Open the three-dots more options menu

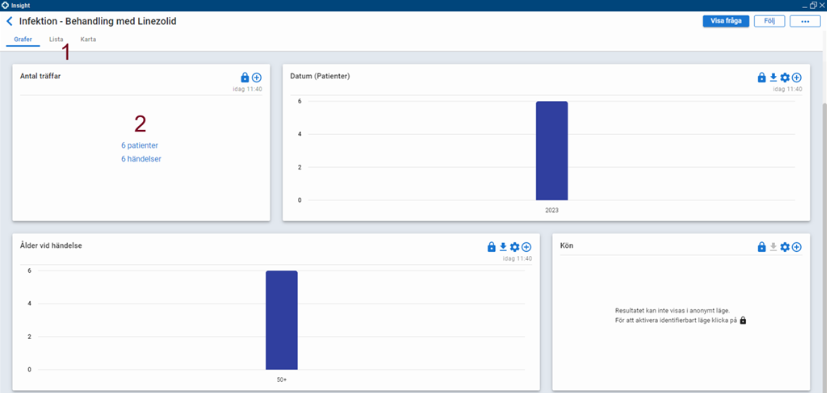pyautogui.click(x=805, y=21)
